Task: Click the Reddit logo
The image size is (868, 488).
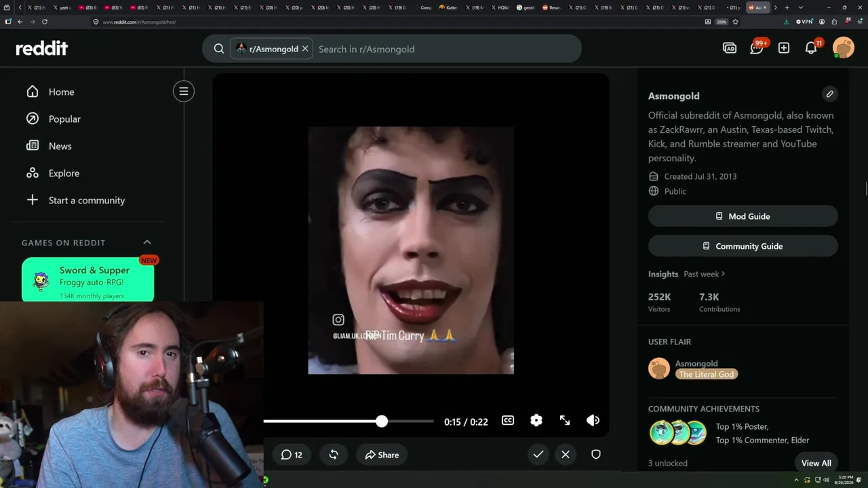Action: (42, 48)
